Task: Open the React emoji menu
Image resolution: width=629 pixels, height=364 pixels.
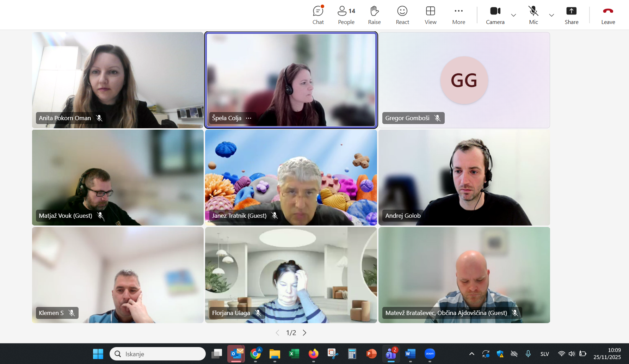Action: [x=402, y=15]
